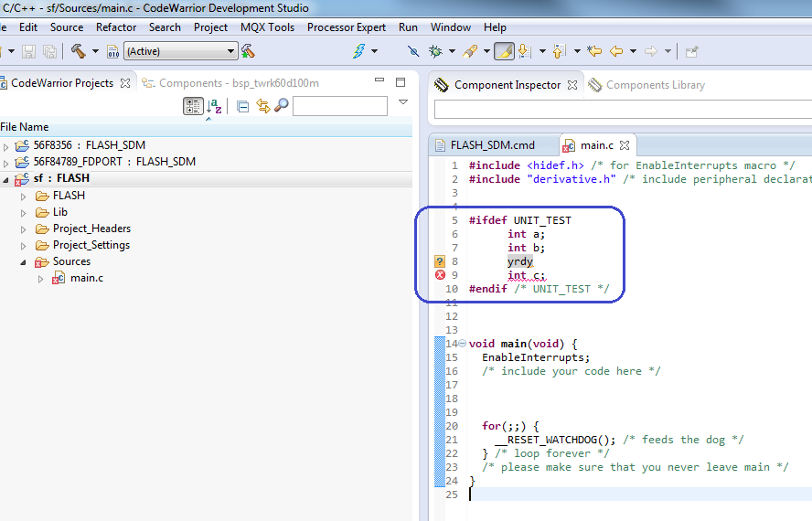This screenshot has width=812, height=521.
Task: Click the hammer with green star icon
Action: (x=248, y=51)
